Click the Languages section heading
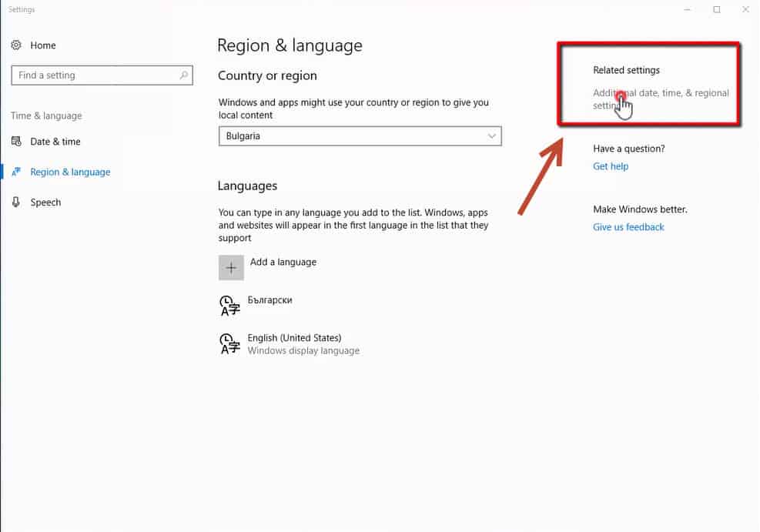Screen dimensions: 760x532 247,186
